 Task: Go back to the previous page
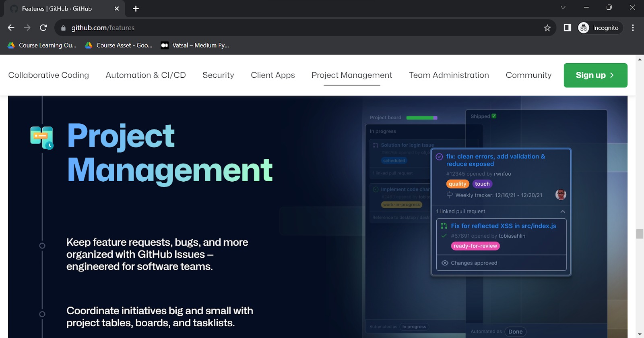(x=11, y=28)
